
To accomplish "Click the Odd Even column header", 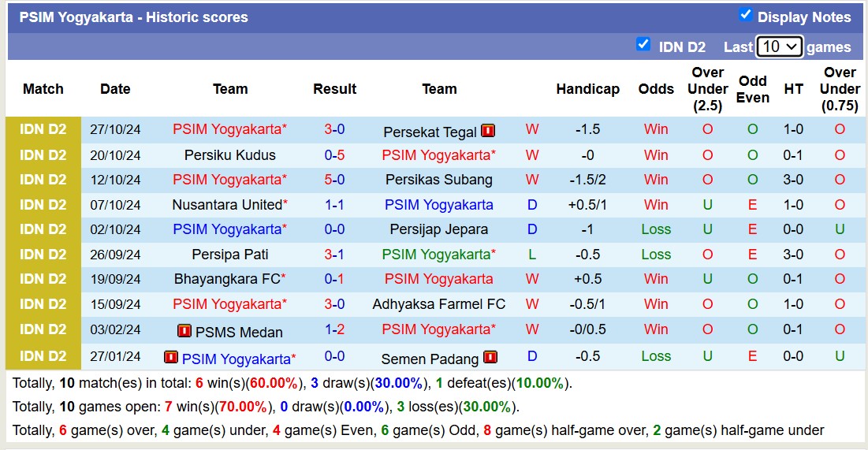I will click(x=752, y=89).
